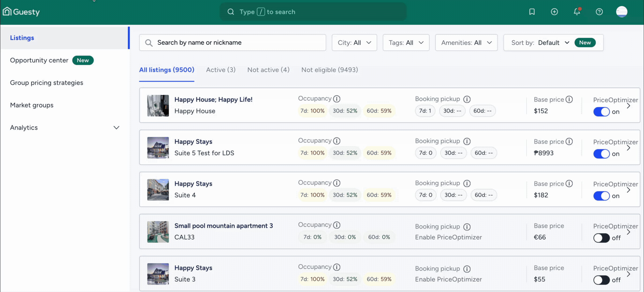Open the Amenities filter dropdown

pyautogui.click(x=466, y=43)
